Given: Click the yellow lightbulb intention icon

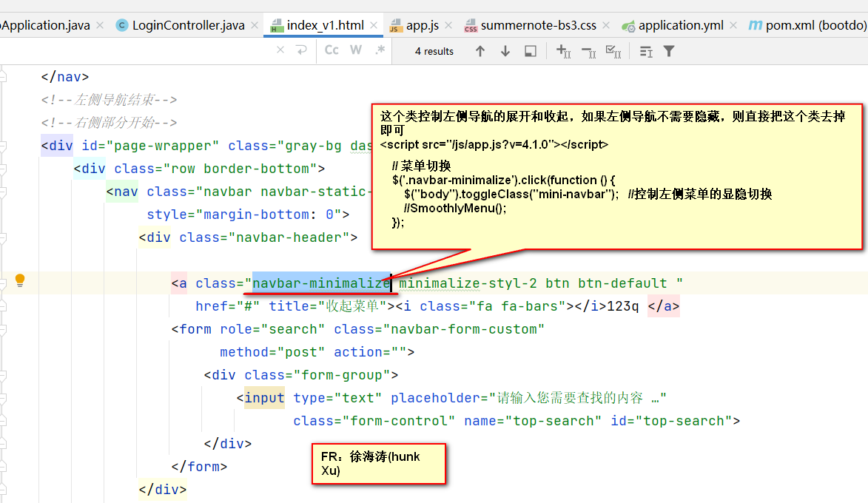Looking at the screenshot, I should coord(20,280).
